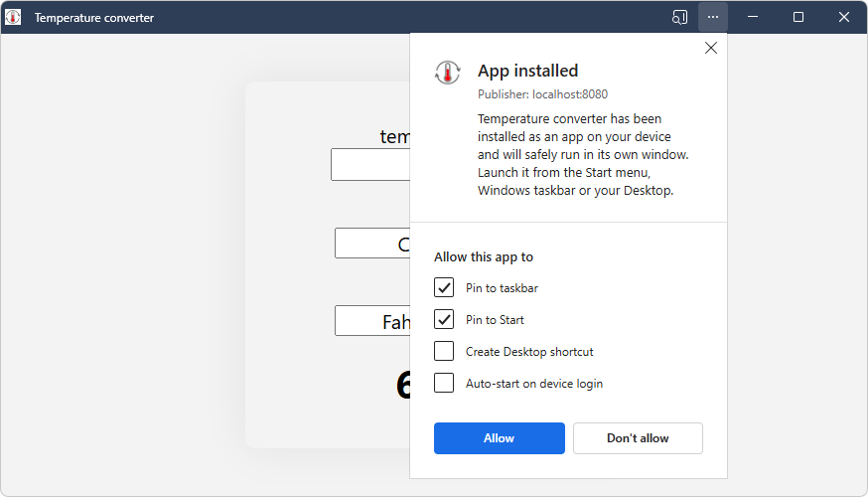This screenshot has height=497, width=868.
Task: Click the sidebar search icon in title bar
Action: [679, 17]
